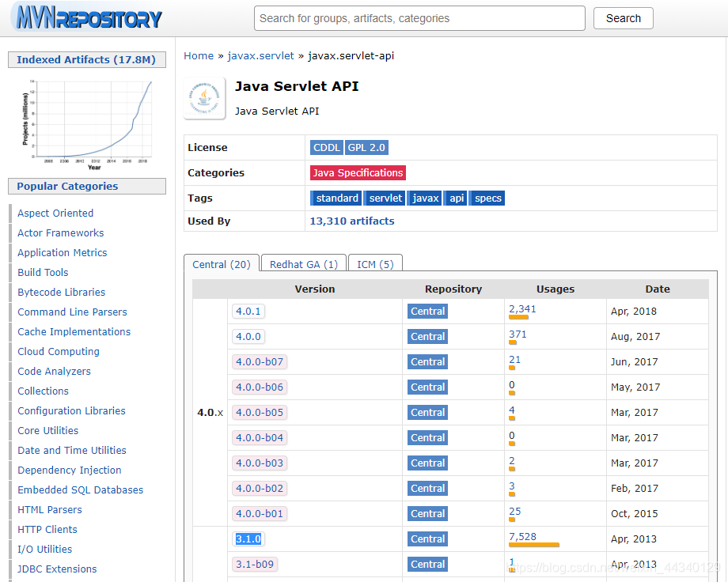The width and height of the screenshot is (728, 582).
Task: Open the Build Tools category
Action: pos(43,273)
